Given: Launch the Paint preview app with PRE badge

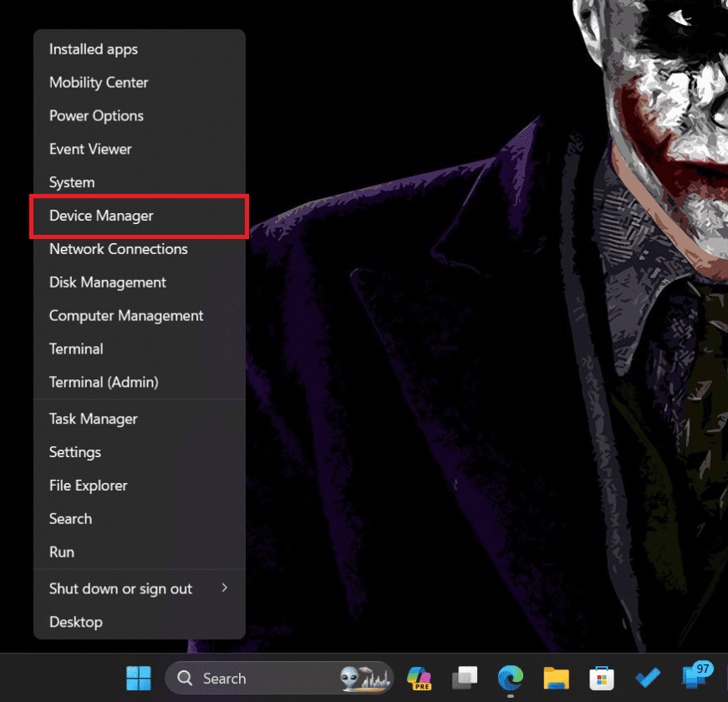Looking at the screenshot, I should [419, 678].
